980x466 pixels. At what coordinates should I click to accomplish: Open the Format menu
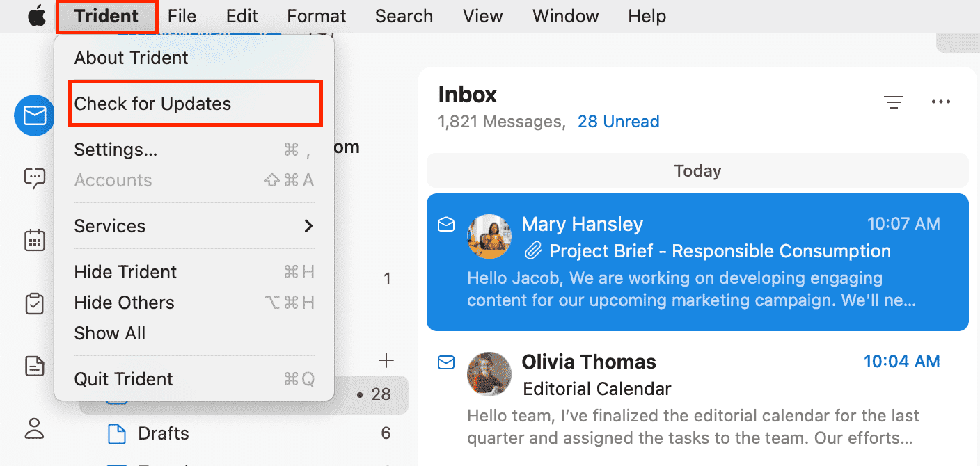[x=317, y=16]
